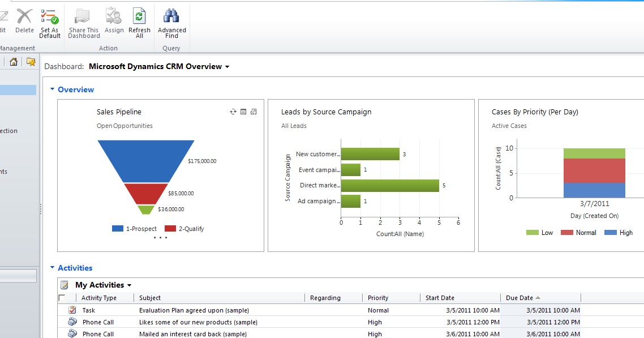644x338 pixels.
Task: Tick the select-all checkbox in Activities grid
Action: click(62, 298)
